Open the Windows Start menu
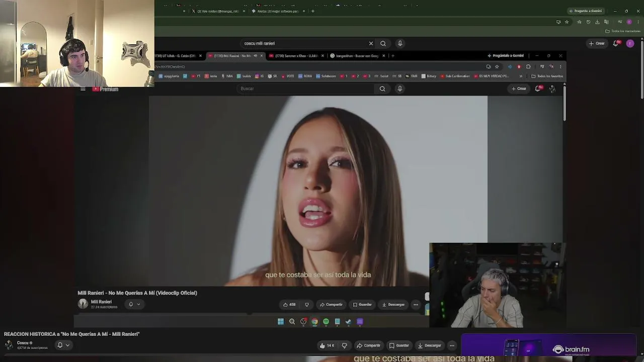This screenshot has height=362, width=644. click(281, 322)
